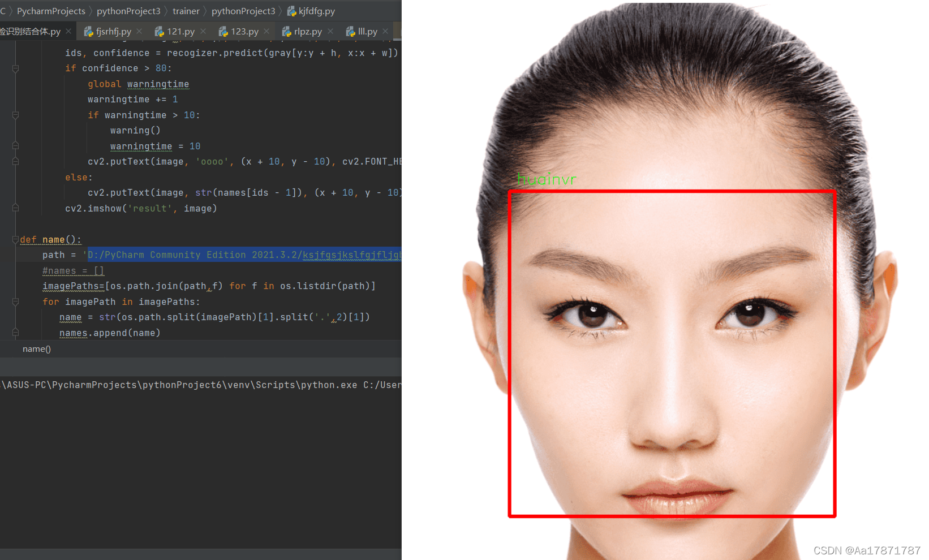The height and width of the screenshot is (560, 929).
Task: Click the highlighted D:/PyCharm Community Edition path string
Action: coord(244,255)
